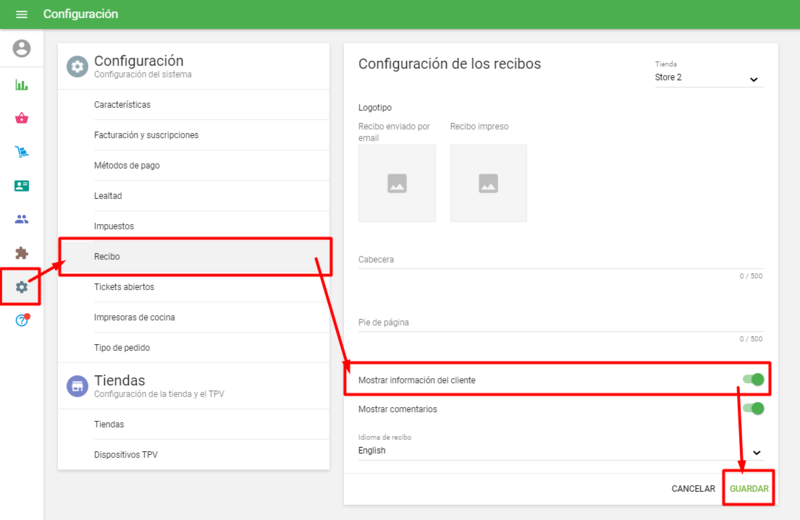Open the integrations puzzle icon
The width and height of the screenshot is (800, 520).
21,253
